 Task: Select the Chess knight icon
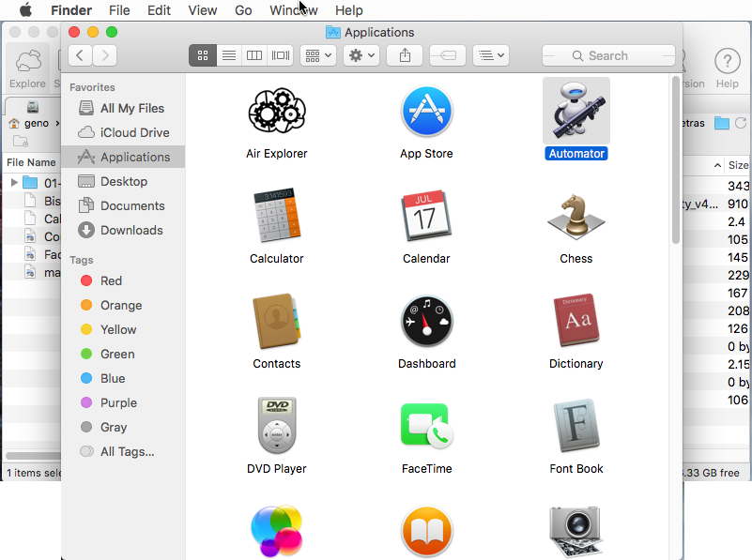(x=576, y=216)
